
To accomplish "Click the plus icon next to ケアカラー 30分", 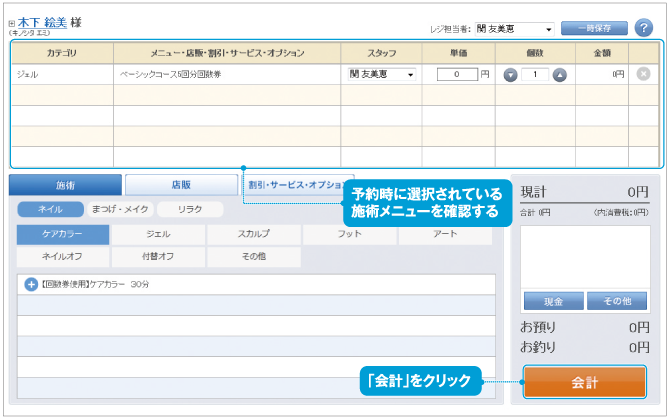I will click(x=30, y=284).
